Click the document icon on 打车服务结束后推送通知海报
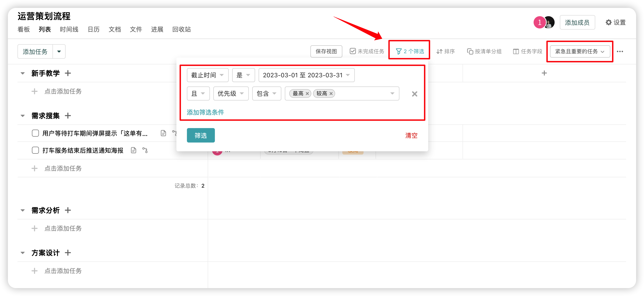Image resolution: width=644 pixels, height=296 pixels. coord(134,150)
